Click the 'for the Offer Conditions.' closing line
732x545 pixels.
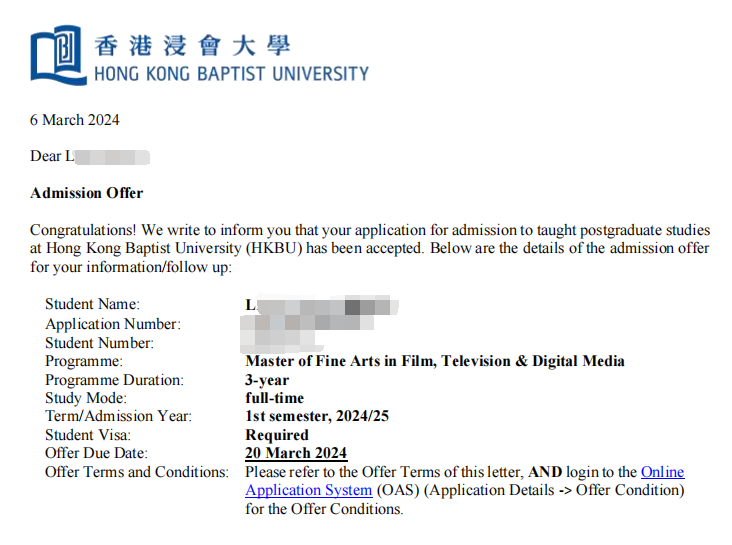(324, 509)
